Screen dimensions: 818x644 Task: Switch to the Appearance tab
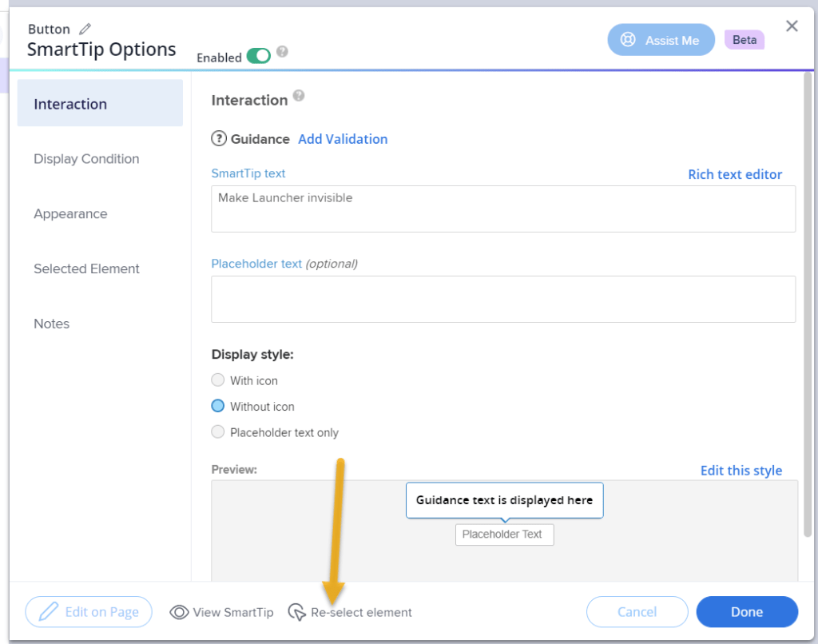[x=70, y=214]
